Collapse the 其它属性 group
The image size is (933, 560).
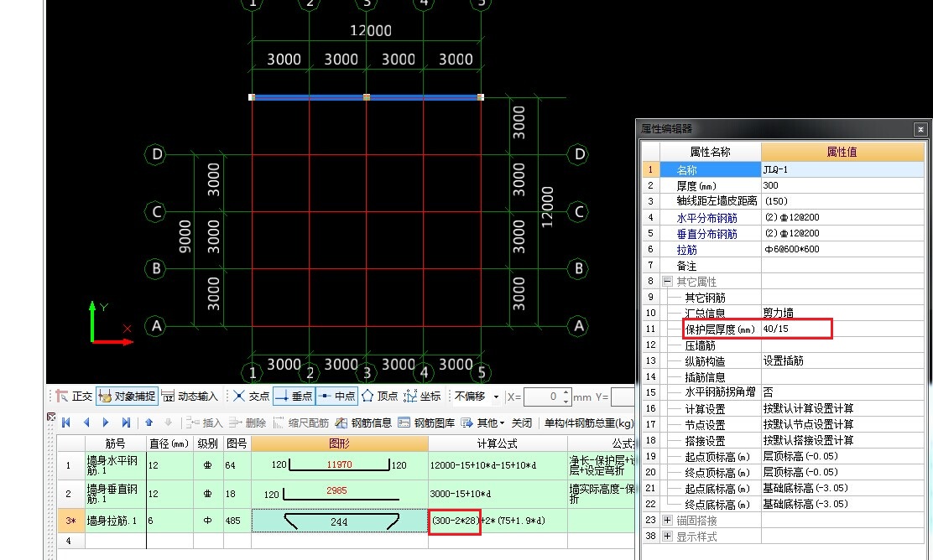point(668,281)
